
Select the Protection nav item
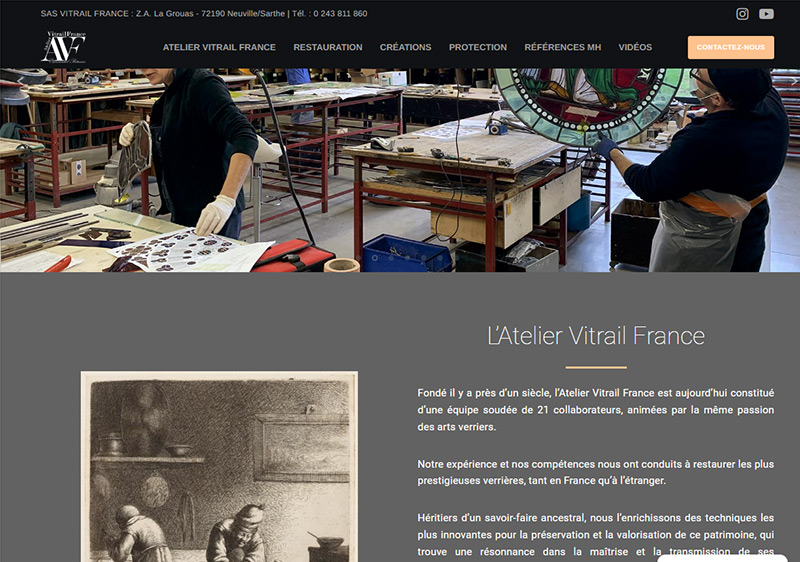pos(478,47)
